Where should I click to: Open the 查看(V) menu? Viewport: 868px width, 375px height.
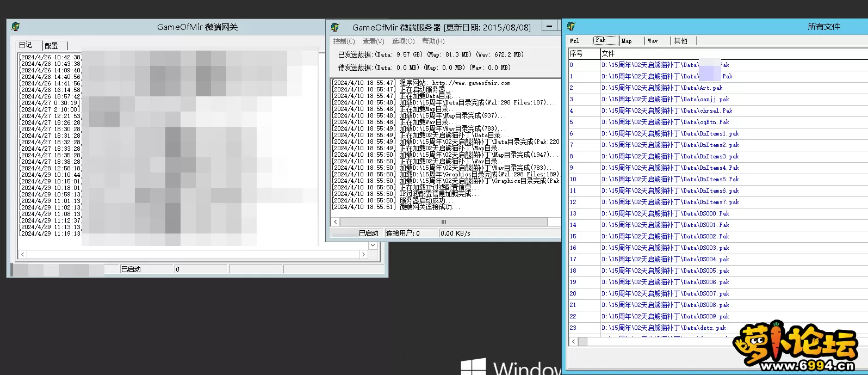[x=373, y=41]
